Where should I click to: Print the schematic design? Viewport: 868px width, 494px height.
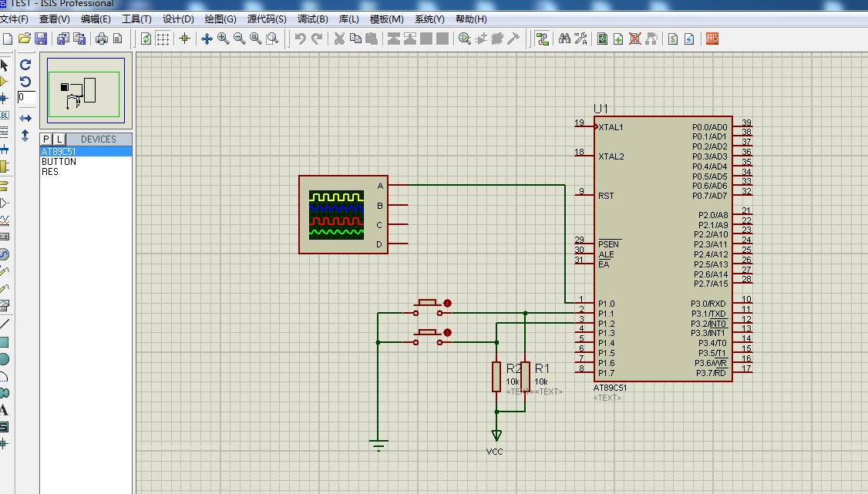(102, 39)
